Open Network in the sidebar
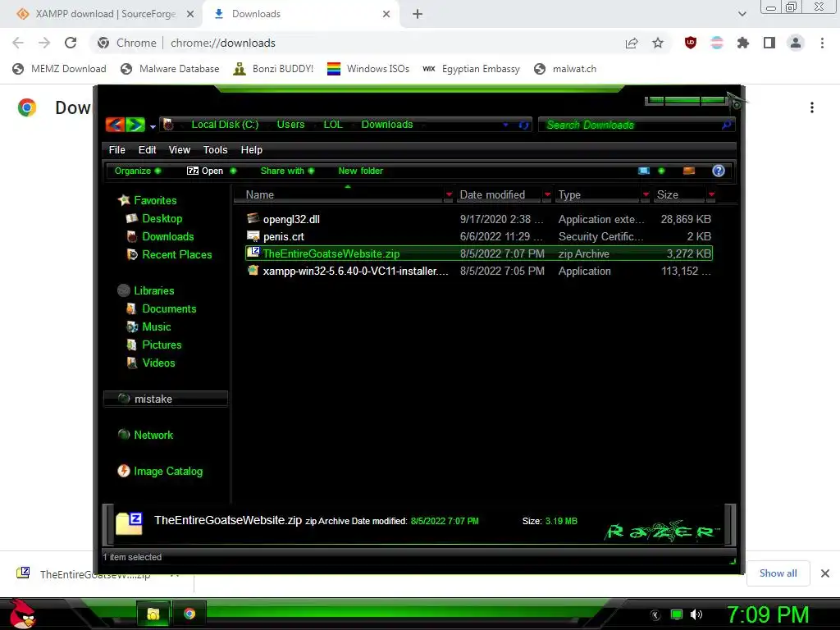 [153, 435]
